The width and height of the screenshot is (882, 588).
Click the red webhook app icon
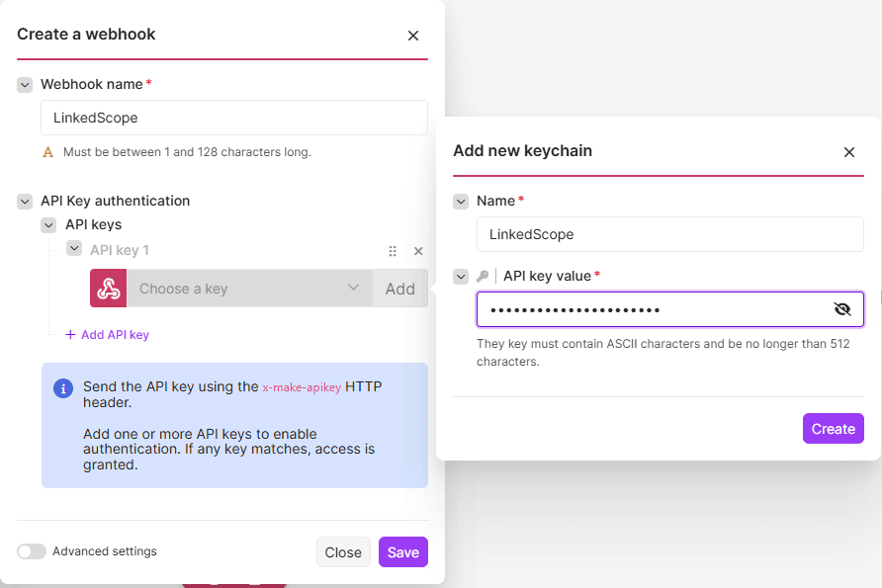pyautogui.click(x=109, y=289)
